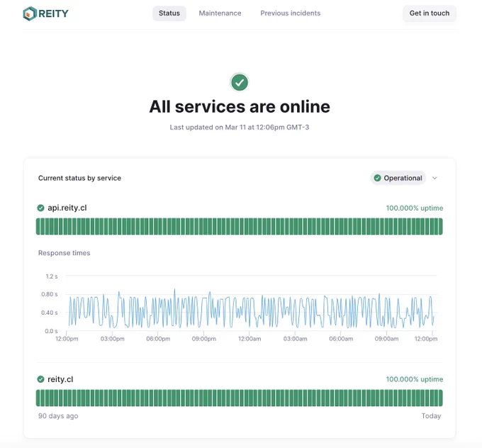Image resolution: width=482 pixels, height=448 pixels.
Task: Click the 'Today' label under the uptime bar
Action: 431,416
